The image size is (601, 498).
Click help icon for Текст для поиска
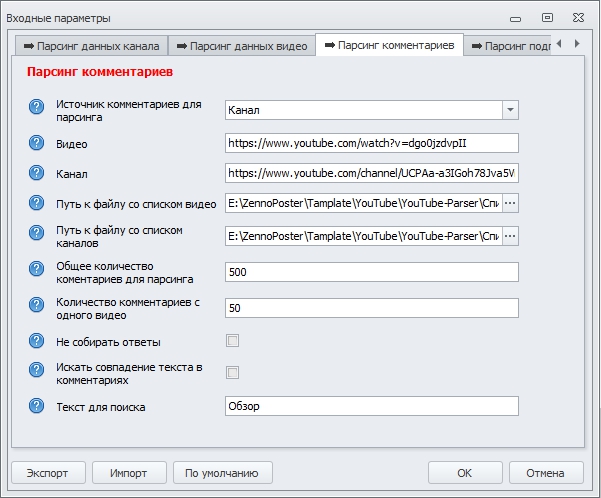(x=38, y=406)
